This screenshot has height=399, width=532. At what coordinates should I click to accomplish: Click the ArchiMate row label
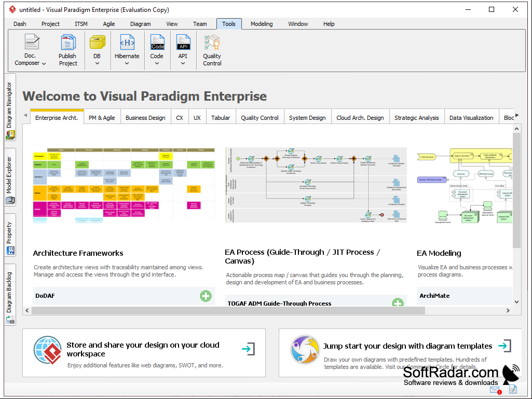point(434,296)
